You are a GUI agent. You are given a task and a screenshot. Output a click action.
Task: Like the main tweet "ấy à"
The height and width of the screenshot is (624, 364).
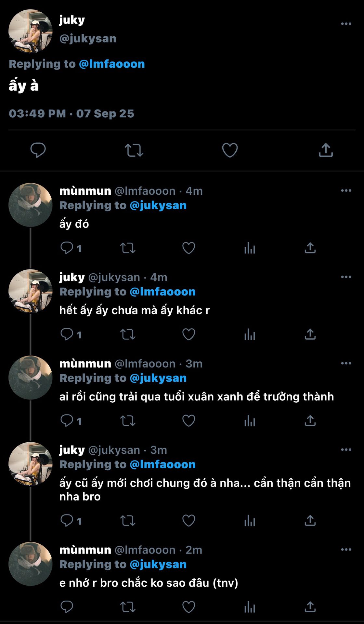(x=230, y=150)
